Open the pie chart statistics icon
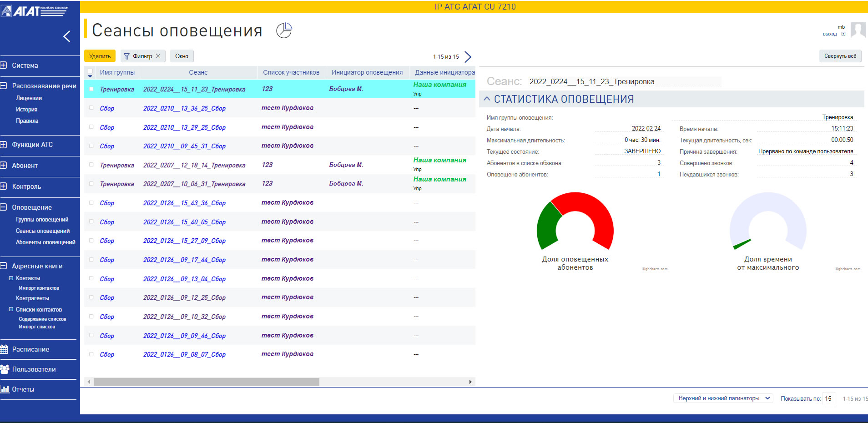868x423 pixels. click(284, 30)
